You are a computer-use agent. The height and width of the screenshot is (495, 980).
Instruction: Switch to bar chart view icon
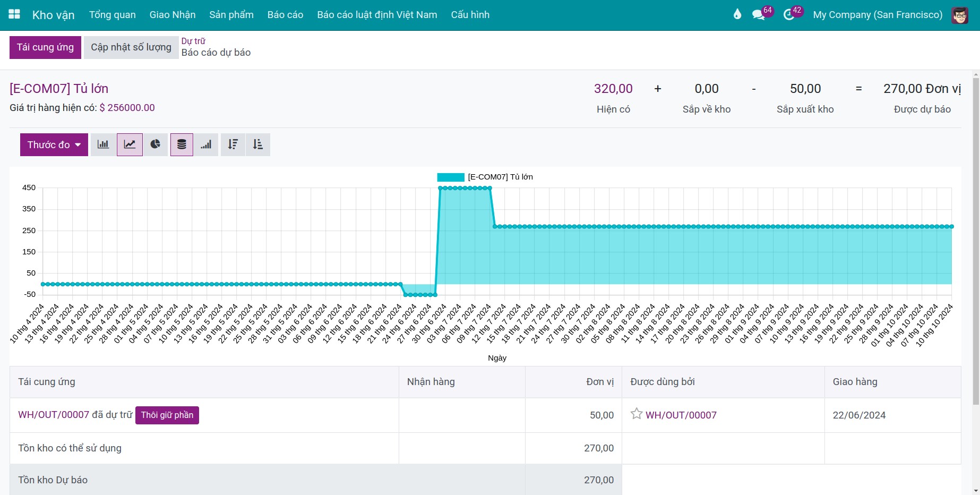(104, 144)
